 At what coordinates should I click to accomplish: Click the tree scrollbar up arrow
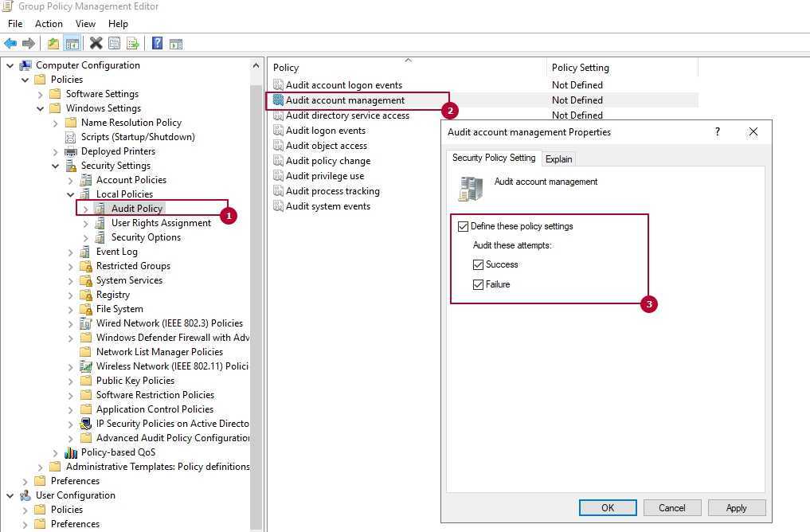pos(256,65)
